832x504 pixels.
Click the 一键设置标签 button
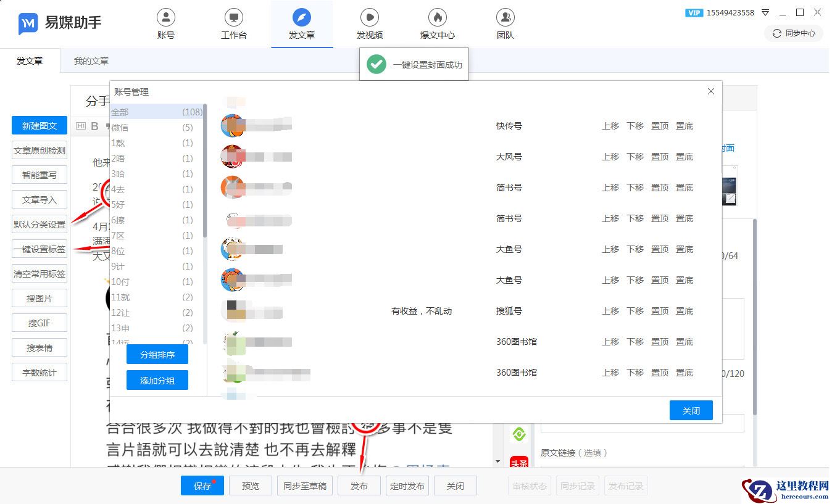click(40, 249)
